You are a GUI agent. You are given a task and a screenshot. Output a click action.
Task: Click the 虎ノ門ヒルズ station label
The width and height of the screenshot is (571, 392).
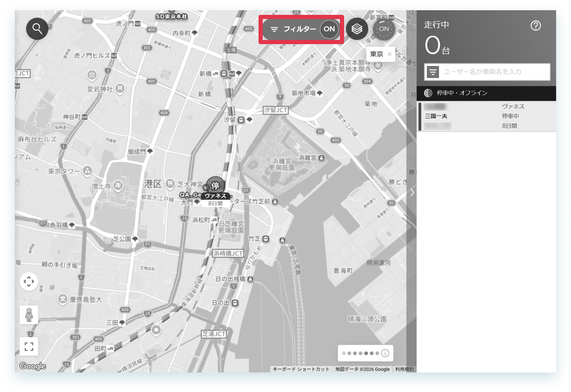(x=92, y=56)
